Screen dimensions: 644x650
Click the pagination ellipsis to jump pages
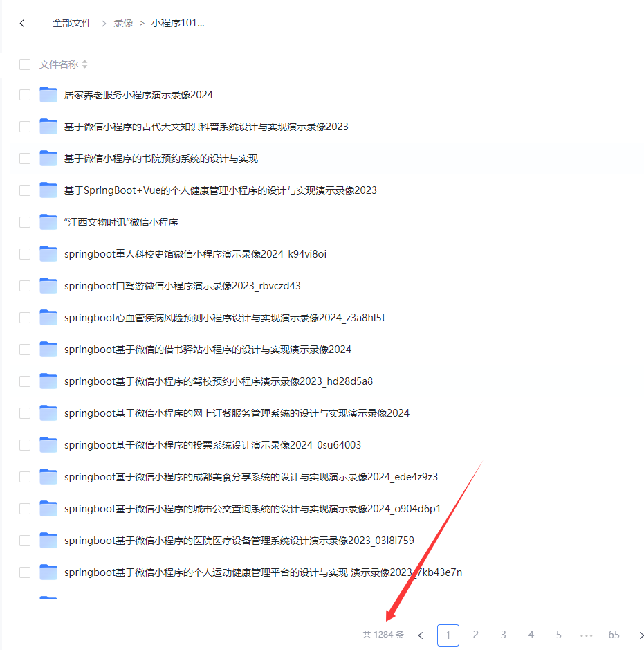(x=587, y=635)
